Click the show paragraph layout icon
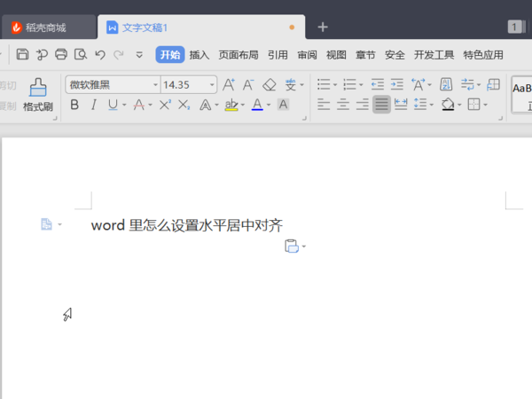The image size is (532, 399). [x=493, y=84]
